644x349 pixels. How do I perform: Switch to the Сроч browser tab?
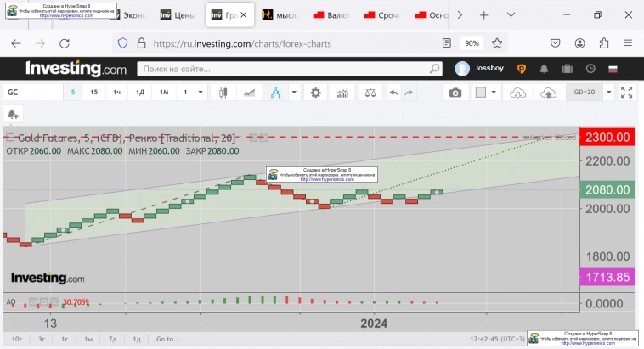point(382,15)
